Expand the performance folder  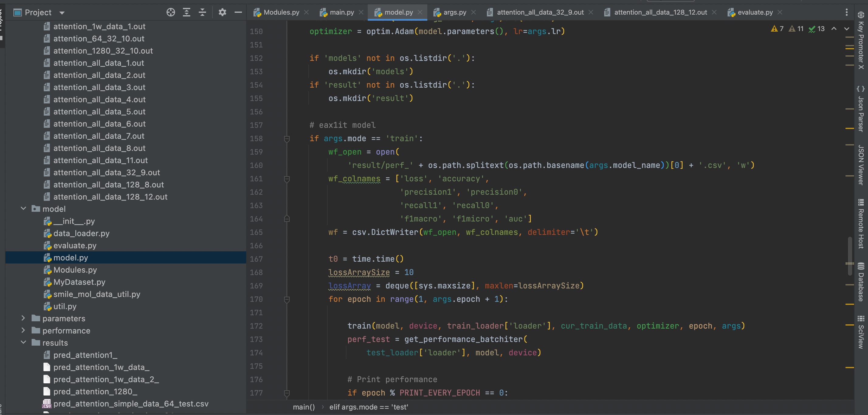tap(23, 330)
